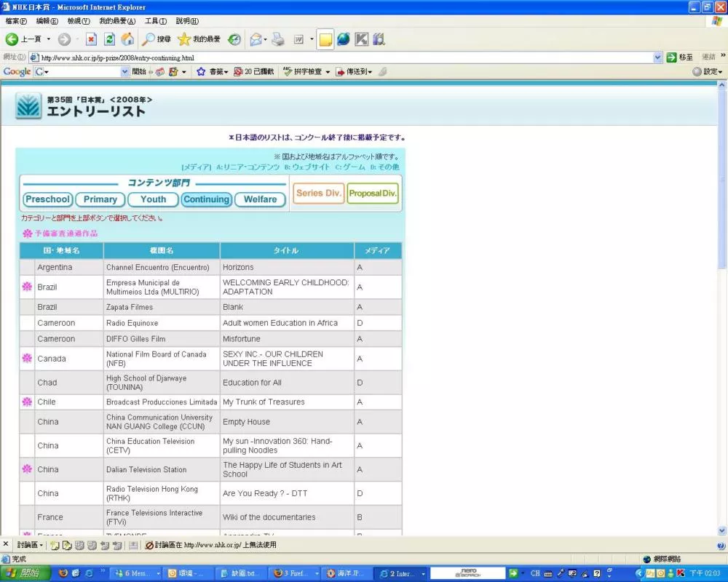
Task: Click the blue globe toolbar icon
Action: pos(343,39)
